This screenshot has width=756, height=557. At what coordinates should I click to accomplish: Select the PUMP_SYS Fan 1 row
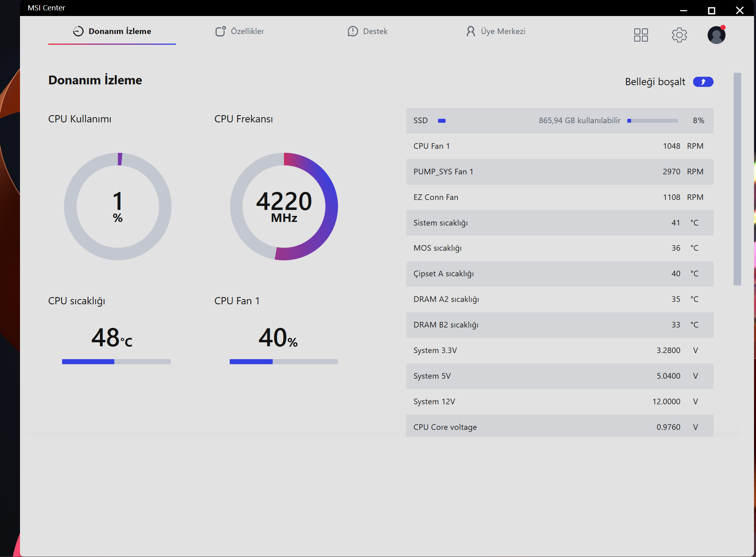coord(559,172)
